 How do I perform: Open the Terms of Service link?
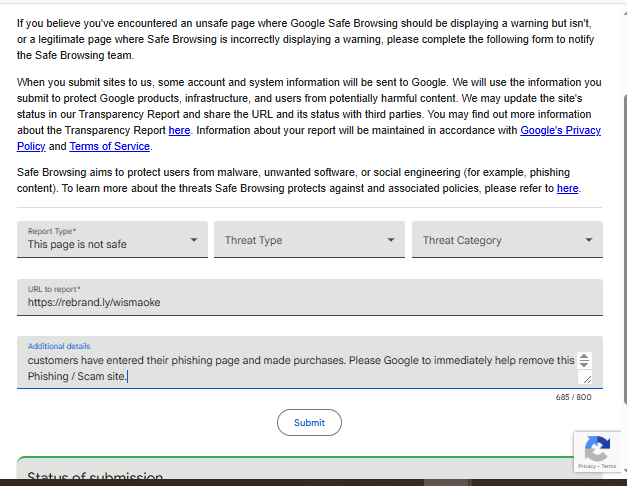click(x=110, y=146)
